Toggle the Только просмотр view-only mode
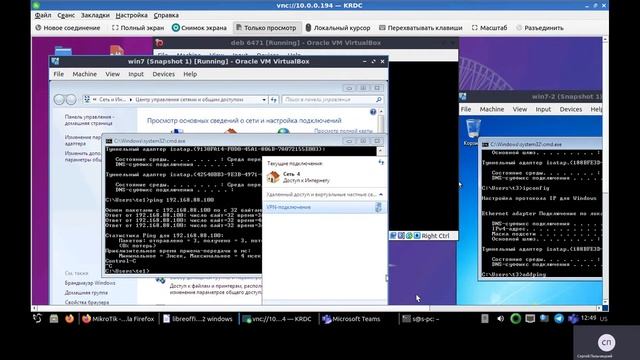Screen dimensions: 640x360 [266, 28]
